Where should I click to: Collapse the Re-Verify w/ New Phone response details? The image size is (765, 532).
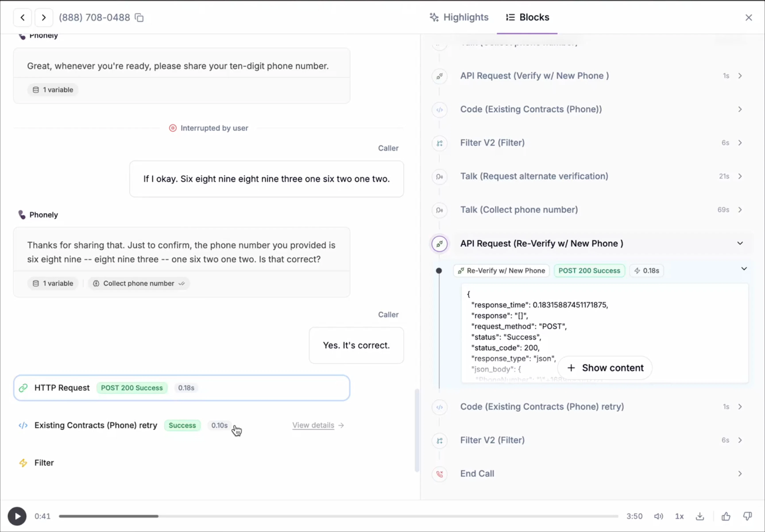pos(744,269)
